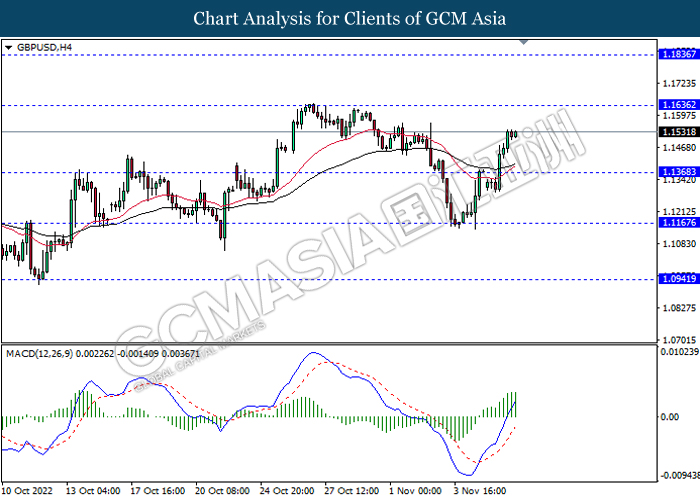The height and width of the screenshot is (500, 700).
Task: Select the 1.18367 price level label
Action: pos(679,54)
